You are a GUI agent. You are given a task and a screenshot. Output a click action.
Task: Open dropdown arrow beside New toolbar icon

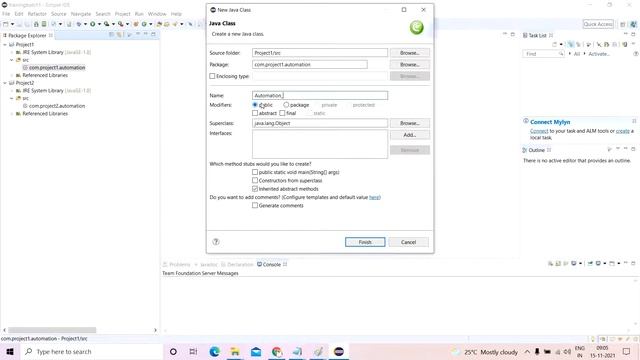12,24
